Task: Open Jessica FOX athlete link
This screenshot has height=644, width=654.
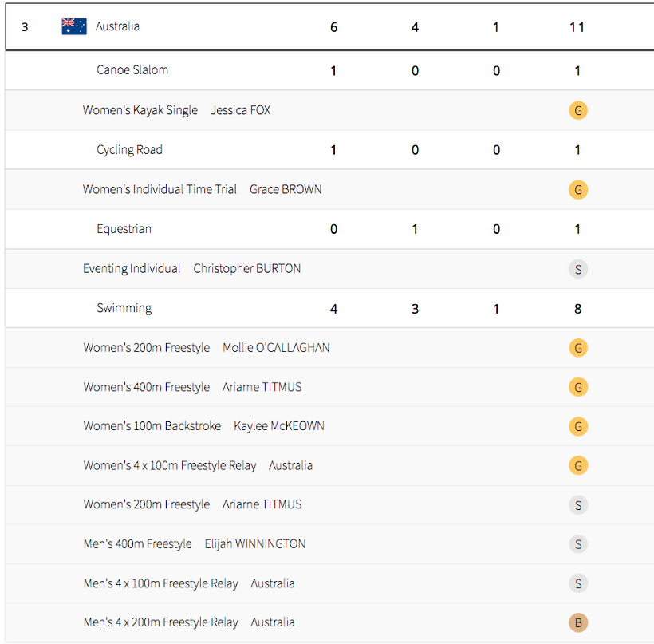Action: (240, 110)
